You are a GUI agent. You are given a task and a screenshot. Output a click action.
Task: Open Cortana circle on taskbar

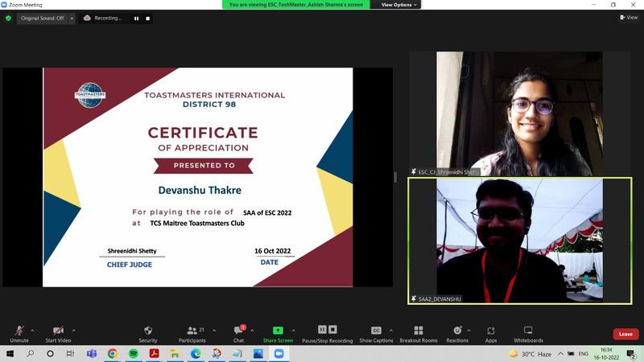[x=50, y=353]
